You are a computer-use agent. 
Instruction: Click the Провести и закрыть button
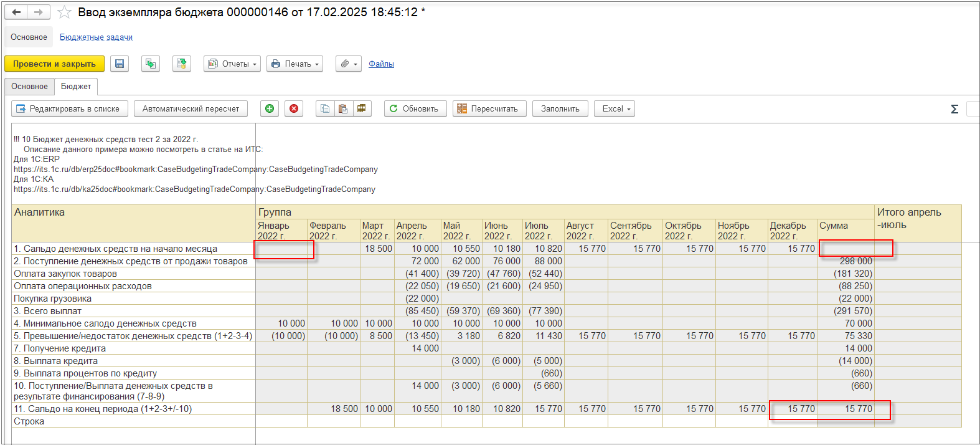coord(54,64)
